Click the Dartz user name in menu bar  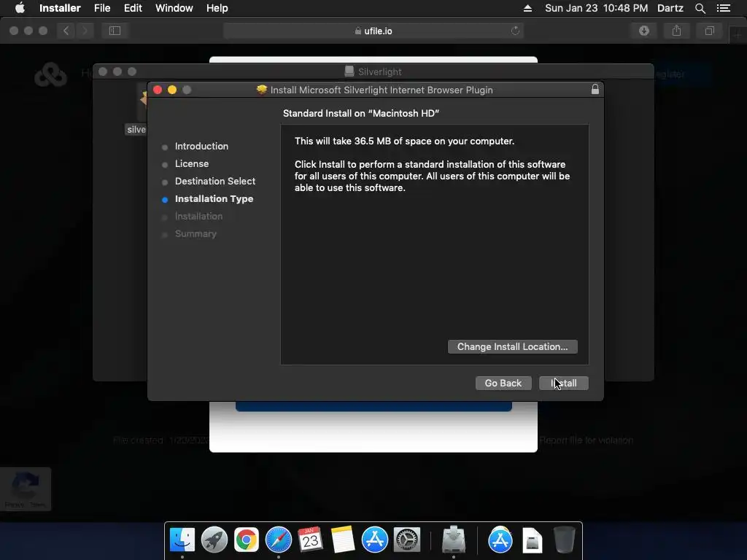[670, 8]
